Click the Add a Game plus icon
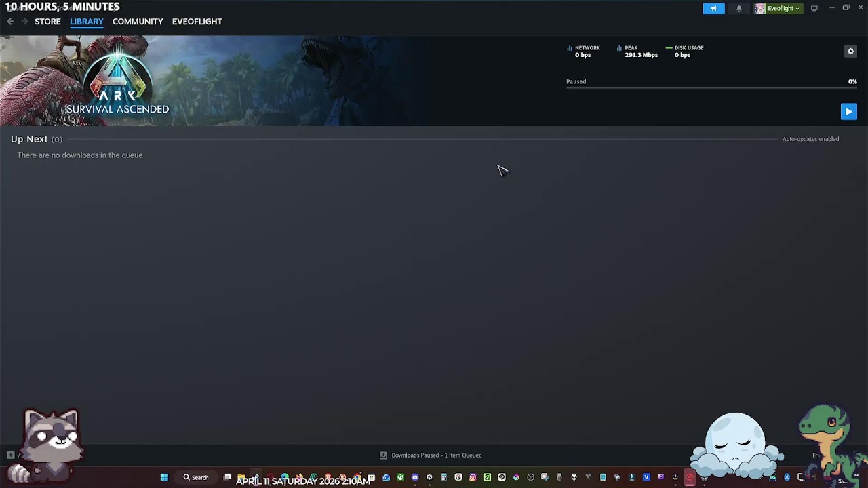 point(10,455)
